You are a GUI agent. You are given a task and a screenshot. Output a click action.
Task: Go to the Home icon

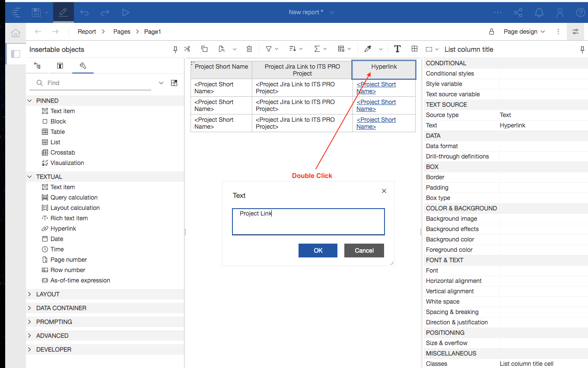pos(16,33)
